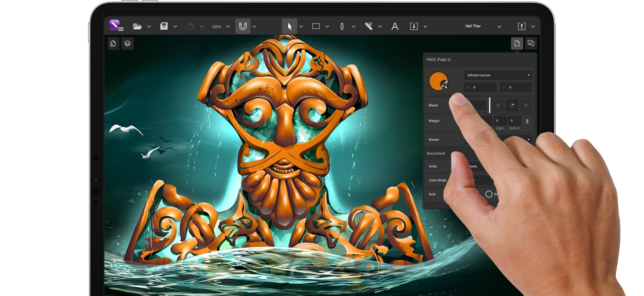The width and height of the screenshot is (644, 296).
Task: Open the Layers panel
Action: 127,43
